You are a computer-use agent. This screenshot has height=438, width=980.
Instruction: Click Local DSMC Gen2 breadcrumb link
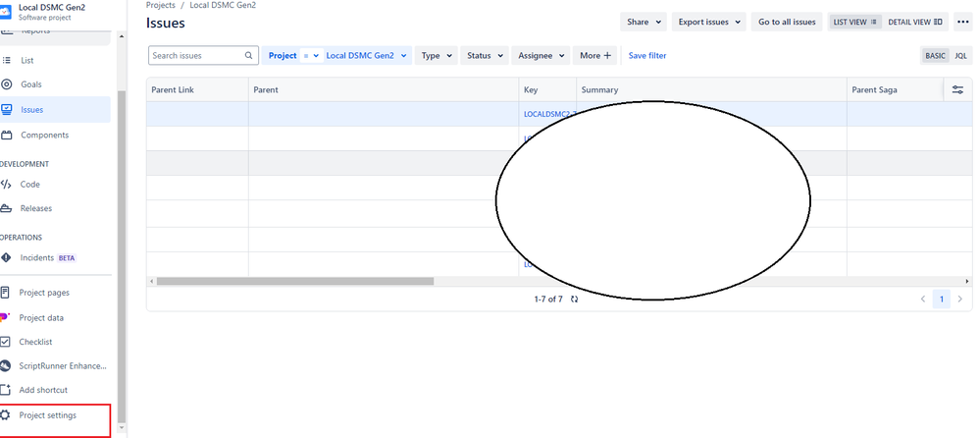pyautogui.click(x=223, y=5)
